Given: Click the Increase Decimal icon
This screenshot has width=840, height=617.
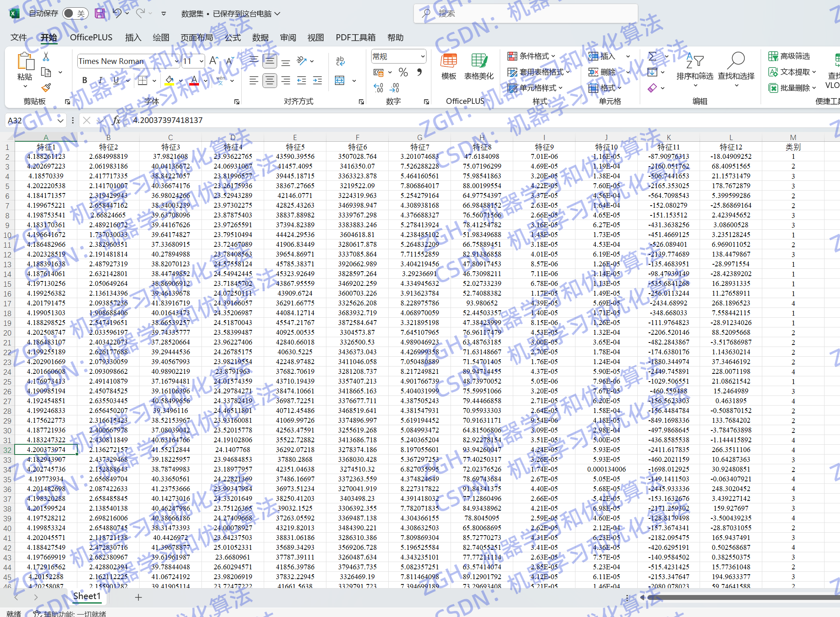Looking at the screenshot, I should pyautogui.click(x=378, y=88).
